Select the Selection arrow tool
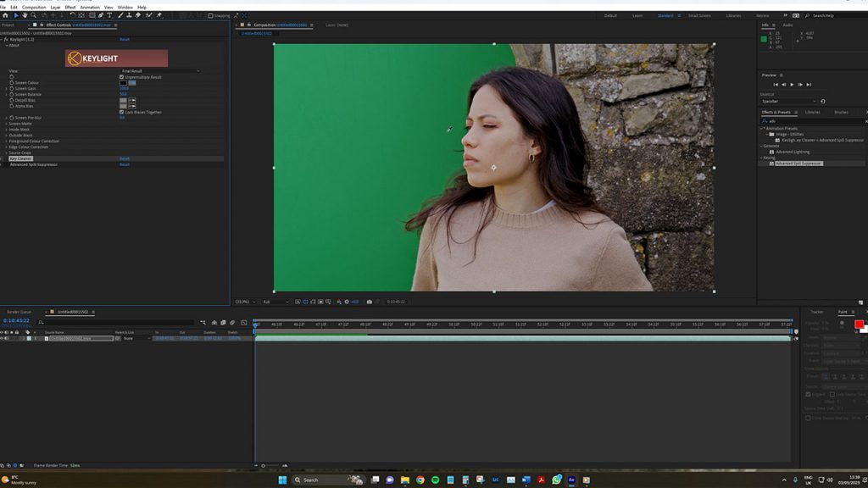 click(x=16, y=15)
